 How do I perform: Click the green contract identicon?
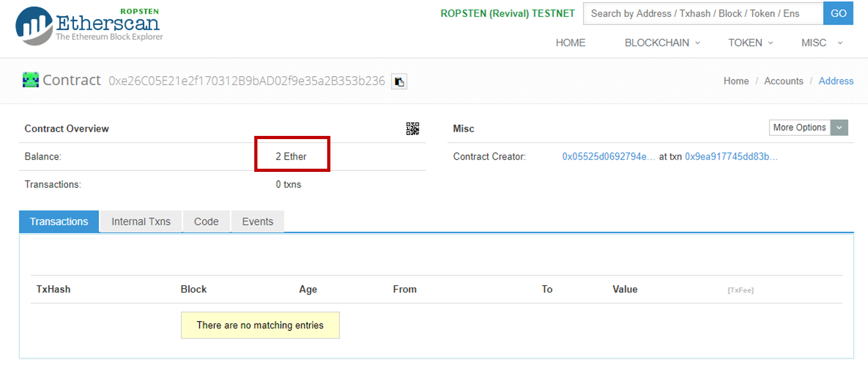tap(31, 80)
